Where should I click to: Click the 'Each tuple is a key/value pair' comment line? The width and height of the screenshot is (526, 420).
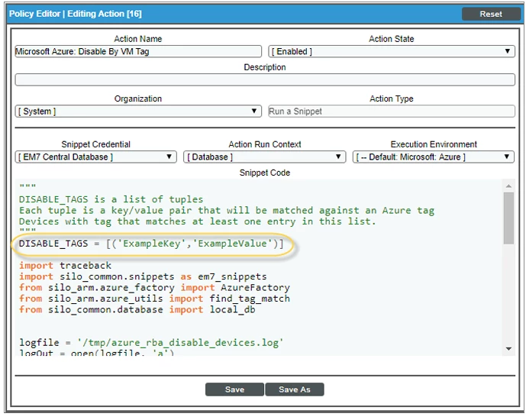(x=227, y=210)
